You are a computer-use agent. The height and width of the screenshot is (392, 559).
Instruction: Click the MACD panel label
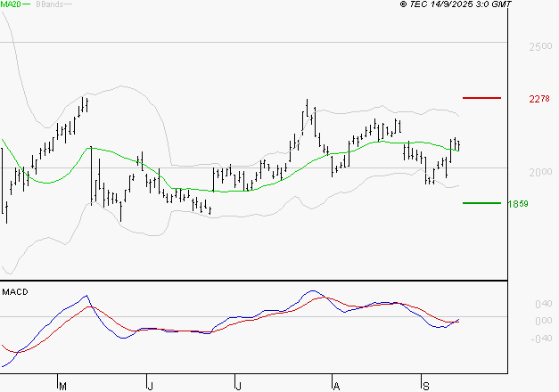coord(15,292)
